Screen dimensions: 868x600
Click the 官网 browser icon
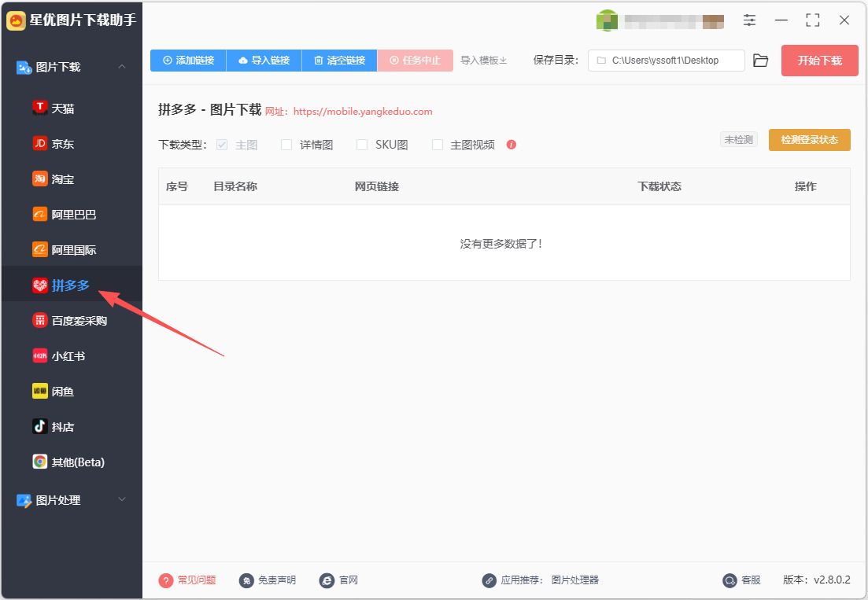click(327, 580)
